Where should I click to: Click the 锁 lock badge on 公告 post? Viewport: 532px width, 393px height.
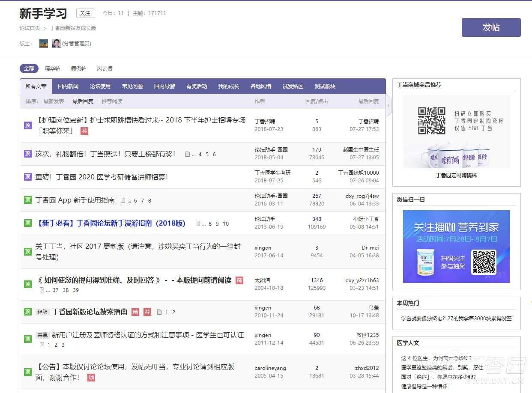[91, 378]
